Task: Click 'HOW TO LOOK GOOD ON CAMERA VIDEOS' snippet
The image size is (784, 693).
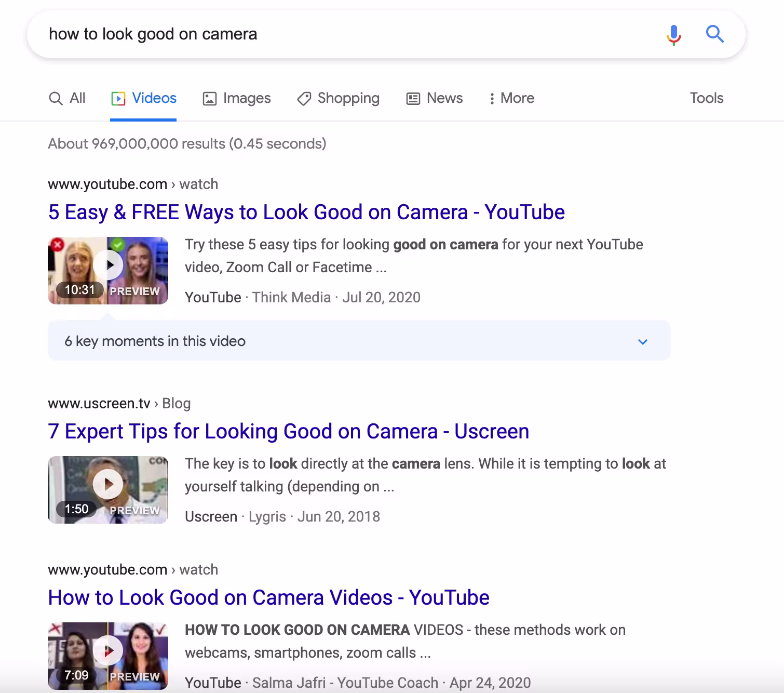Action: [x=405, y=642]
